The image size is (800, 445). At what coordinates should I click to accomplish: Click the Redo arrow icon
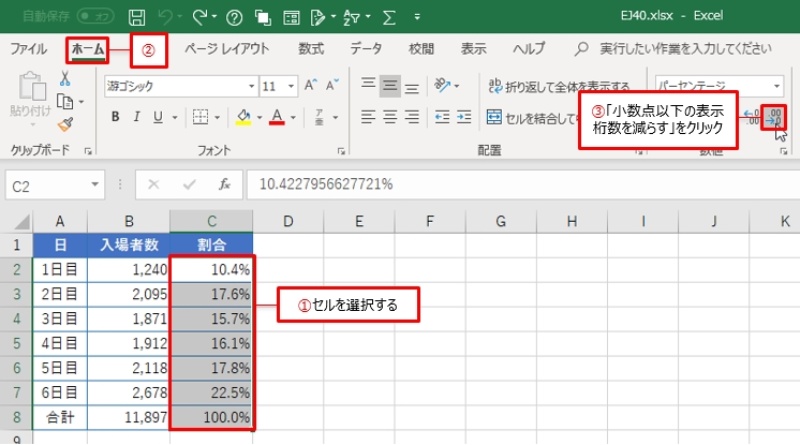point(199,17)
